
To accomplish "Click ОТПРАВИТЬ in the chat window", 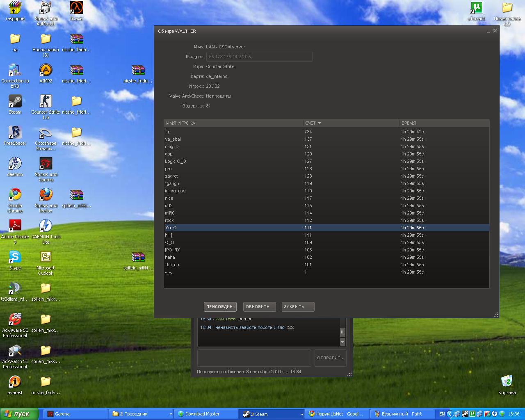I will tap(330, 358).
